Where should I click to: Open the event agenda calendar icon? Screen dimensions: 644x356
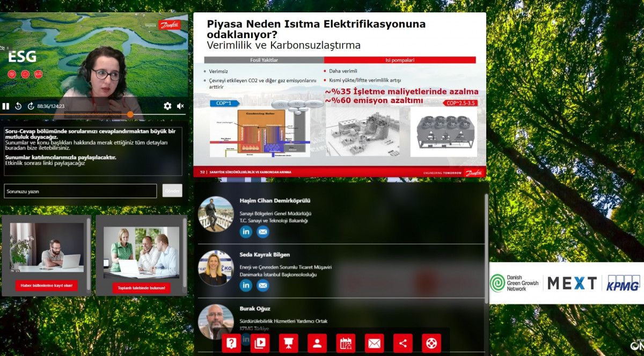[346, 343]
